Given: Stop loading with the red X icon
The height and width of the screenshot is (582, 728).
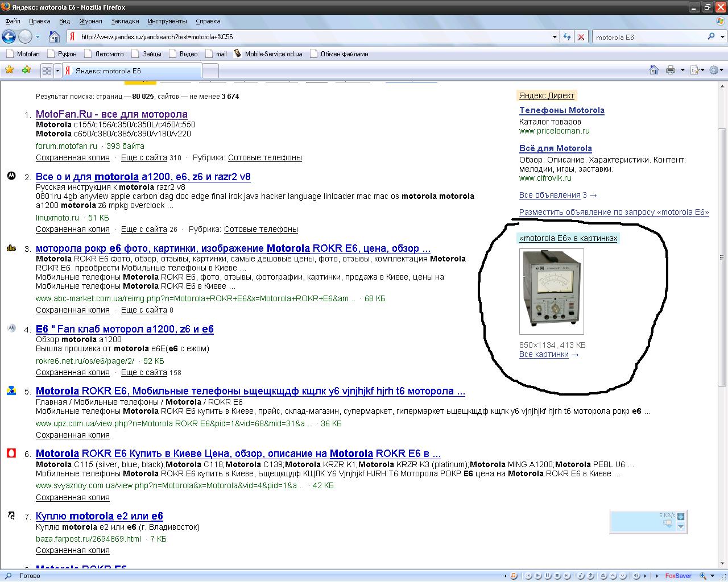Looking at the screenshot, I should 581,37.
